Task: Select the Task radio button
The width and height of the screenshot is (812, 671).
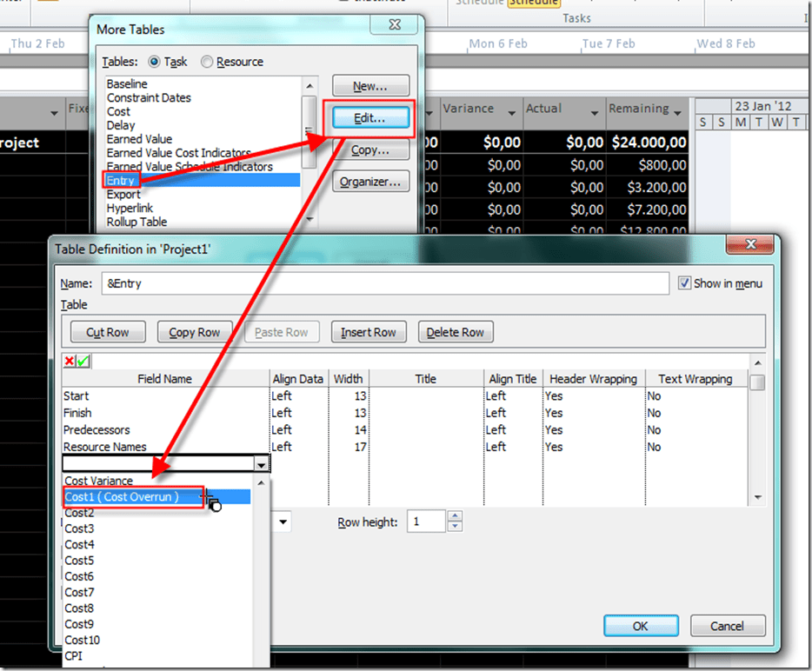Action: tap(155, 62)
